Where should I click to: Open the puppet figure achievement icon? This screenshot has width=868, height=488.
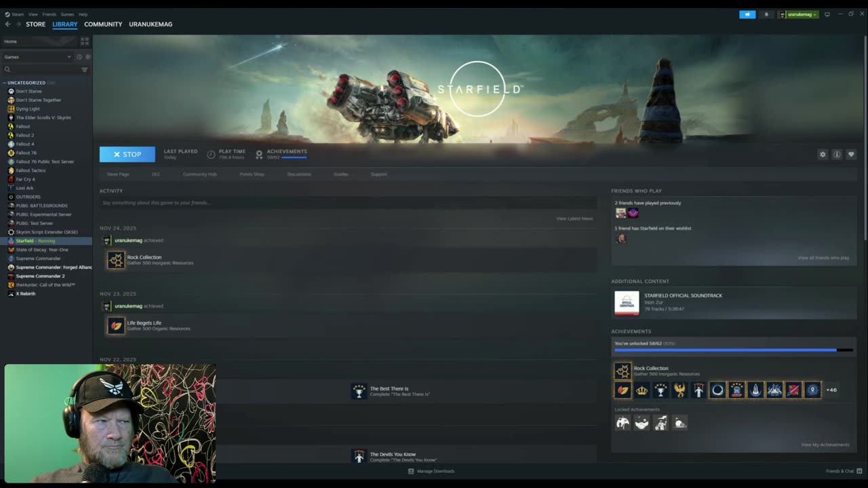(698, 390)
